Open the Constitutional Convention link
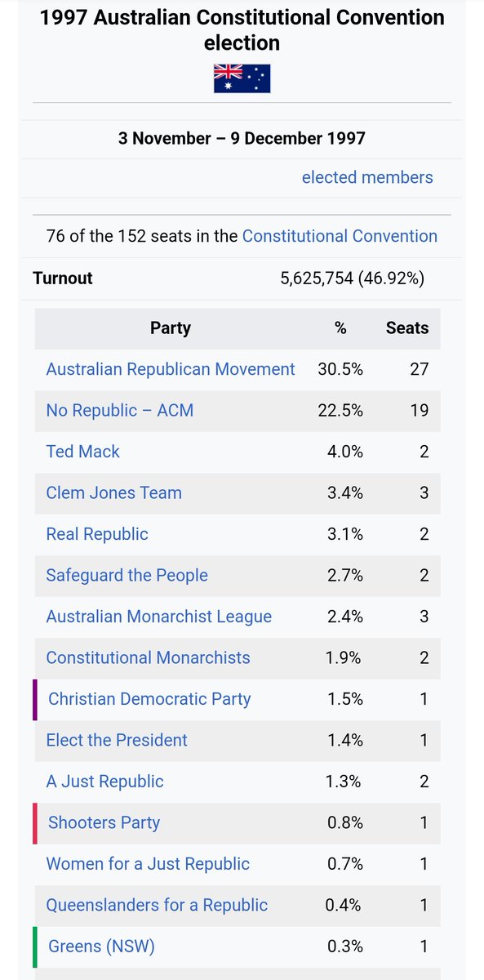Screen dimensions: 484x980 (340, 236)
